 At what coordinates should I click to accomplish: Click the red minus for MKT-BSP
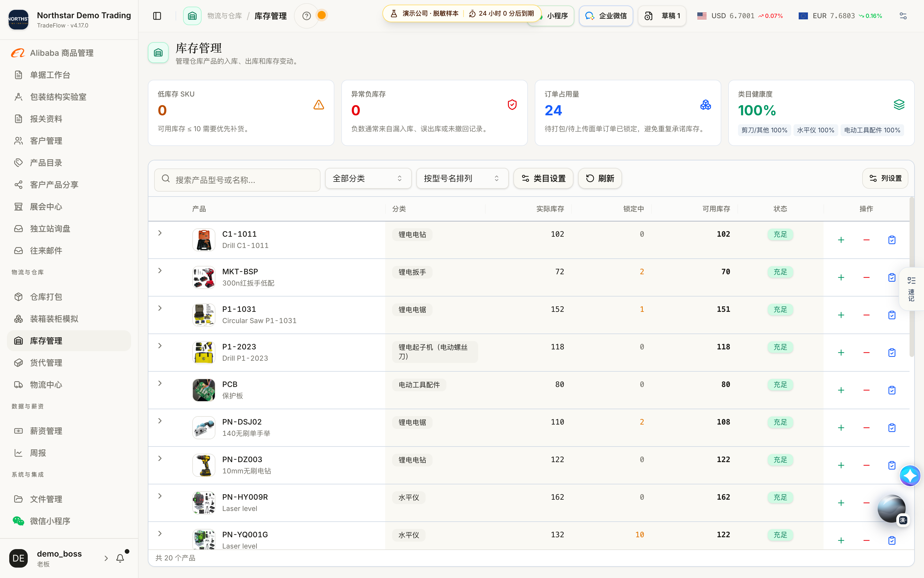tap(866, 277)
